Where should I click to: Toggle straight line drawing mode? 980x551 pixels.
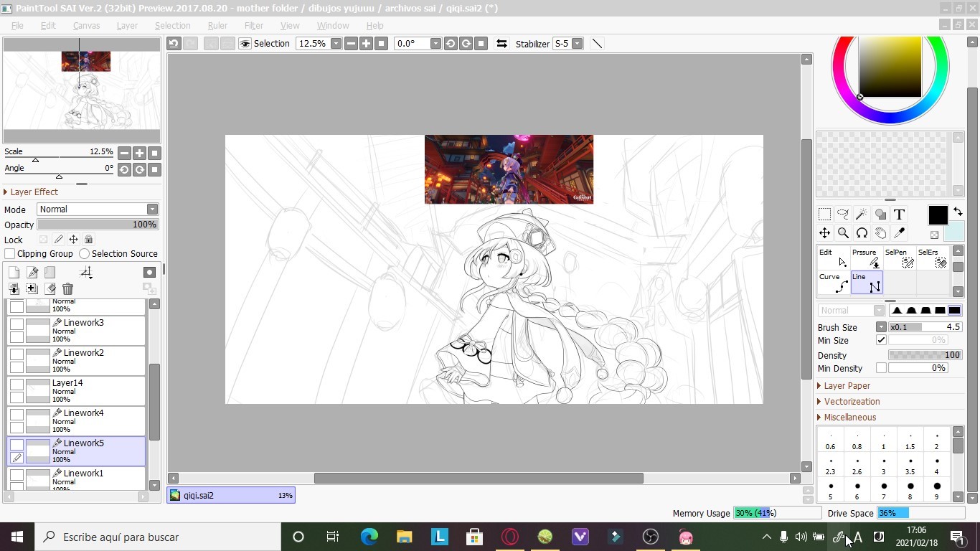pyautogui.click(x=596, y=44)
